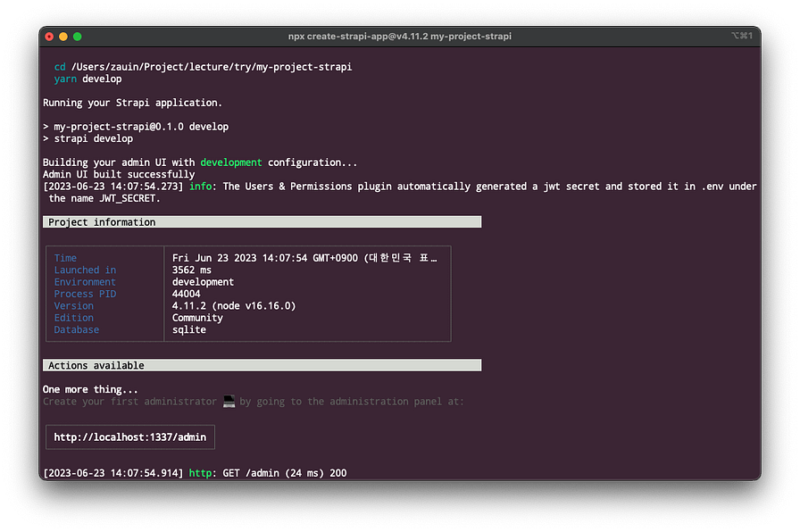The image size is (800, 532).
Task: Click the timestamp '[2023-06-23 14:07:54.273]'
Action: [113, 187]
